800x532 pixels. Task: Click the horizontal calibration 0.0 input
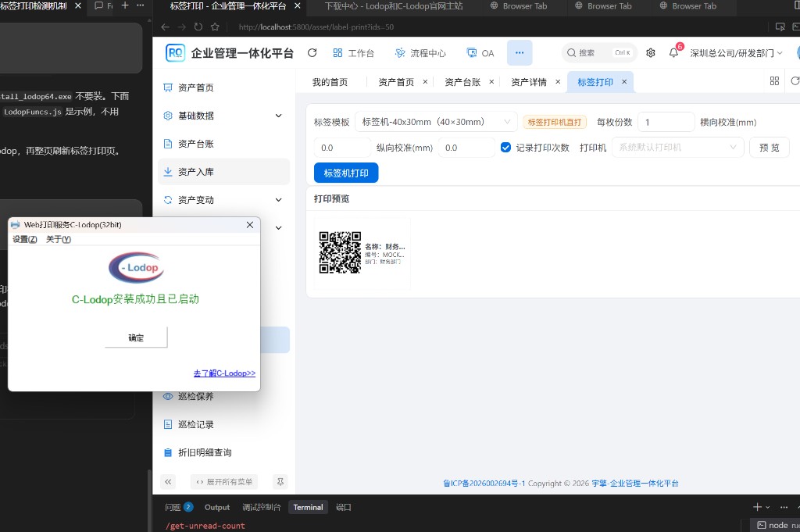click(x=342, y=148)
